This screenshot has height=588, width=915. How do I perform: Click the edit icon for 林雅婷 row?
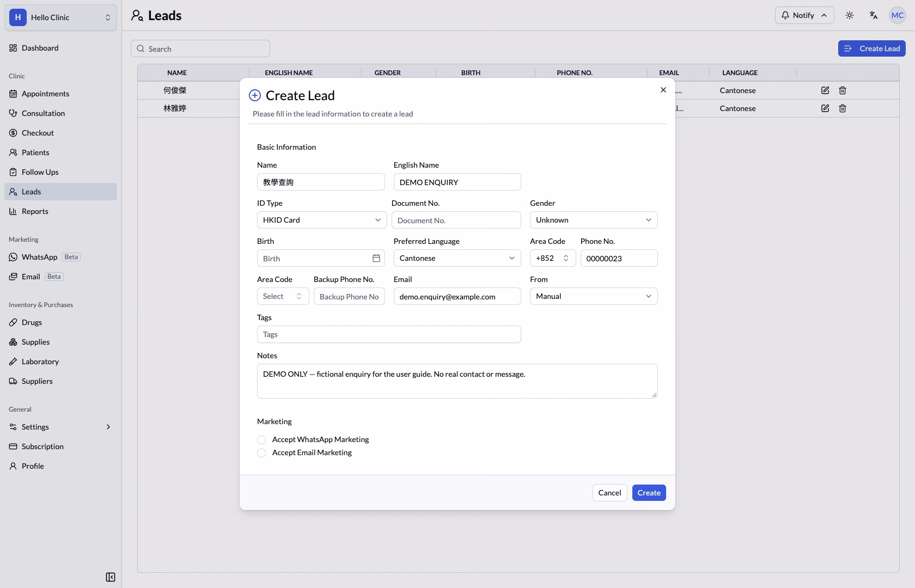[x=825, y=108]
